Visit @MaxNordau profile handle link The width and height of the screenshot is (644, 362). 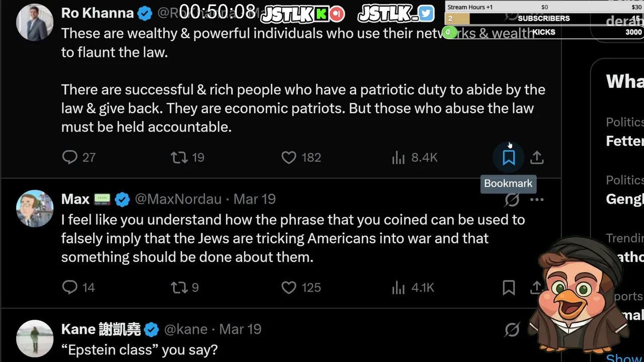(x=178, y=199)
